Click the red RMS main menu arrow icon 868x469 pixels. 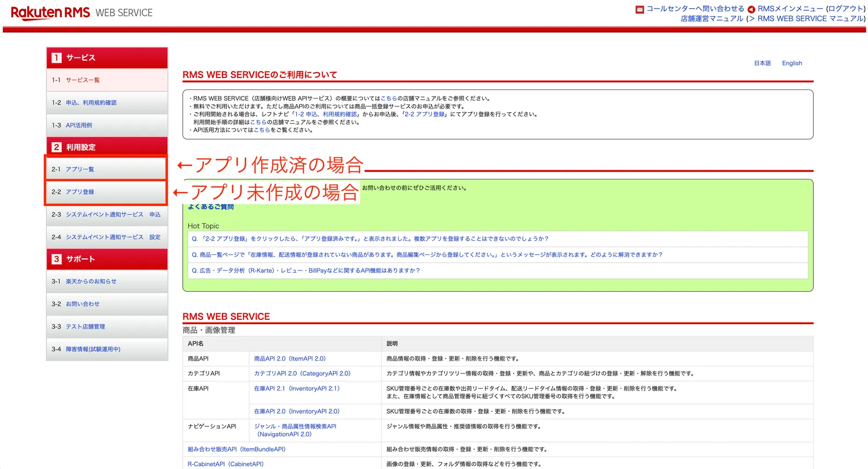[751, 9]
